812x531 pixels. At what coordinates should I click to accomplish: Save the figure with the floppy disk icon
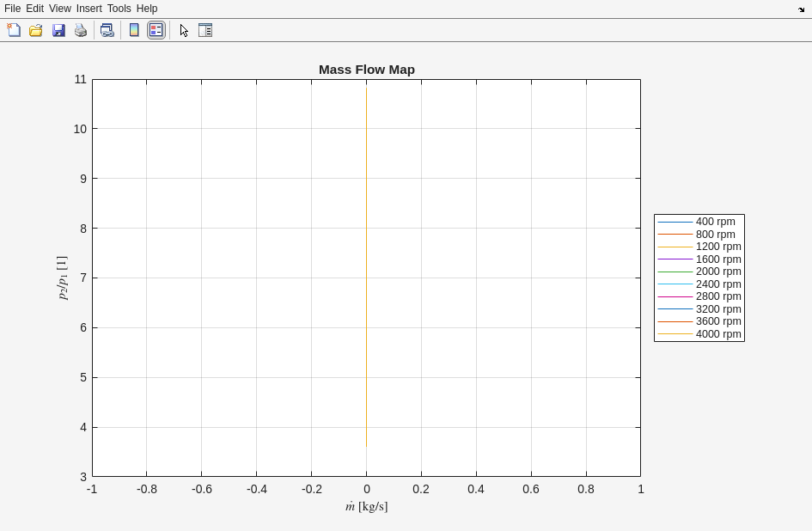point(58,30)
